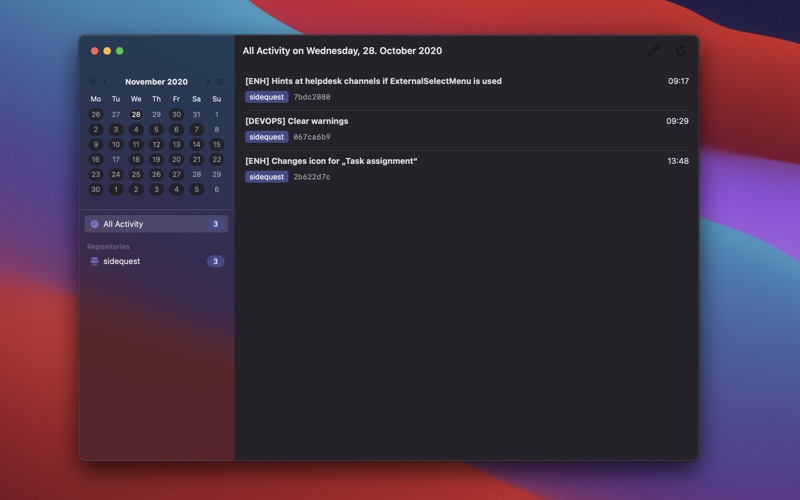Click the 'We' weekday header

(136, 99)
